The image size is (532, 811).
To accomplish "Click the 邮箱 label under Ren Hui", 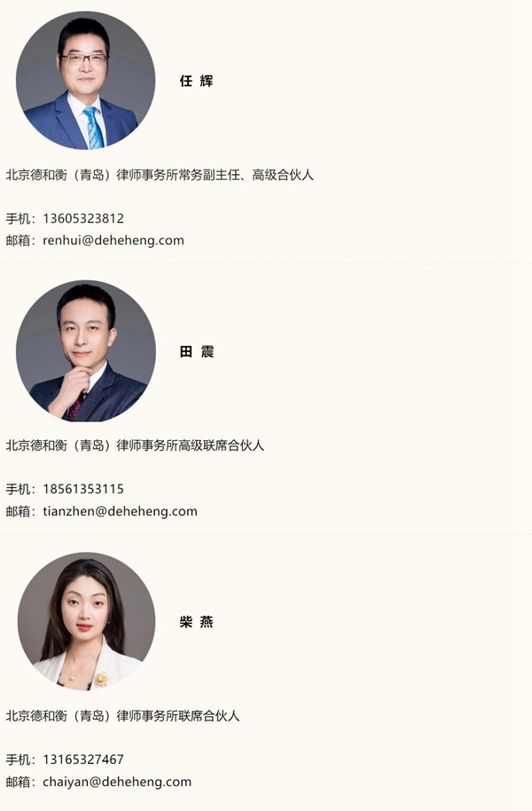I will click(18, 240).
